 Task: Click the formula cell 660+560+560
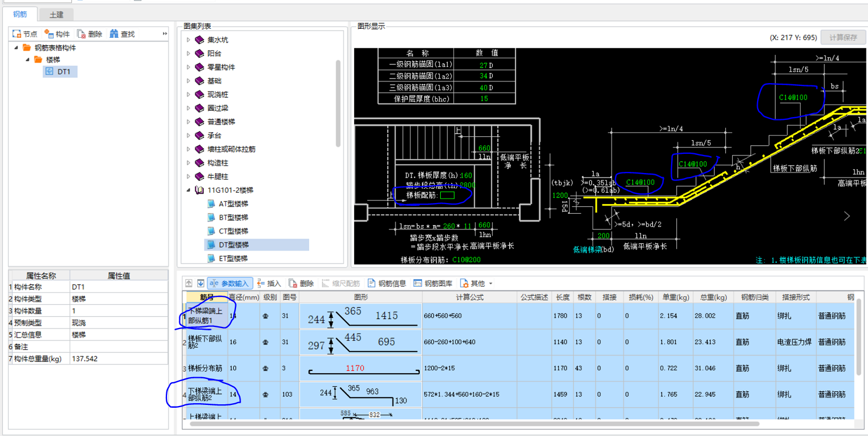point(470,316)
